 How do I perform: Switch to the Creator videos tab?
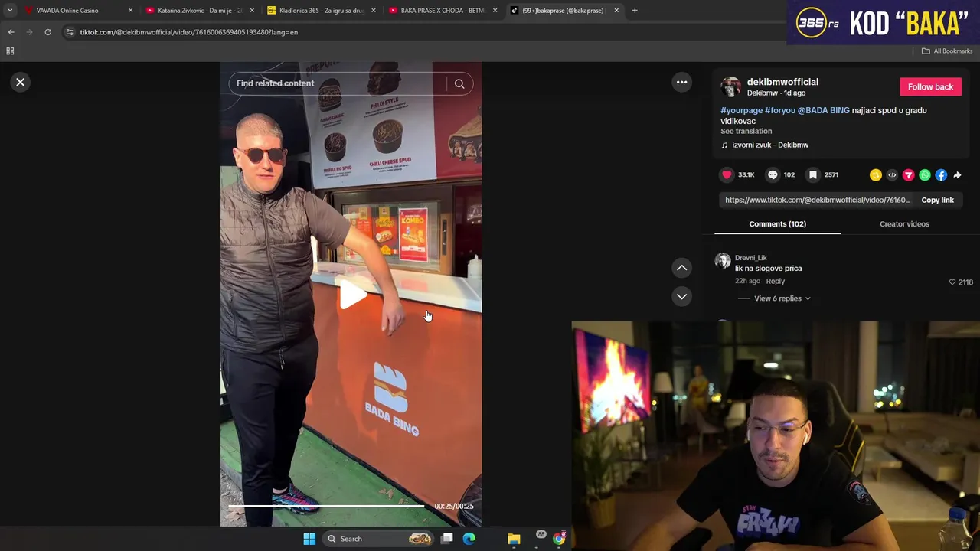(x=904, y=223)
